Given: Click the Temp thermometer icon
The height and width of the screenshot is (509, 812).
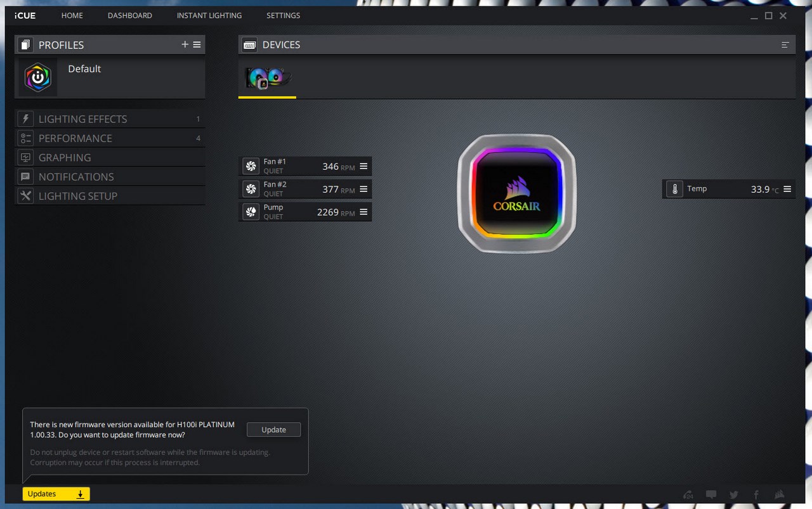Looking at the screenshot, I should [674, 189].
